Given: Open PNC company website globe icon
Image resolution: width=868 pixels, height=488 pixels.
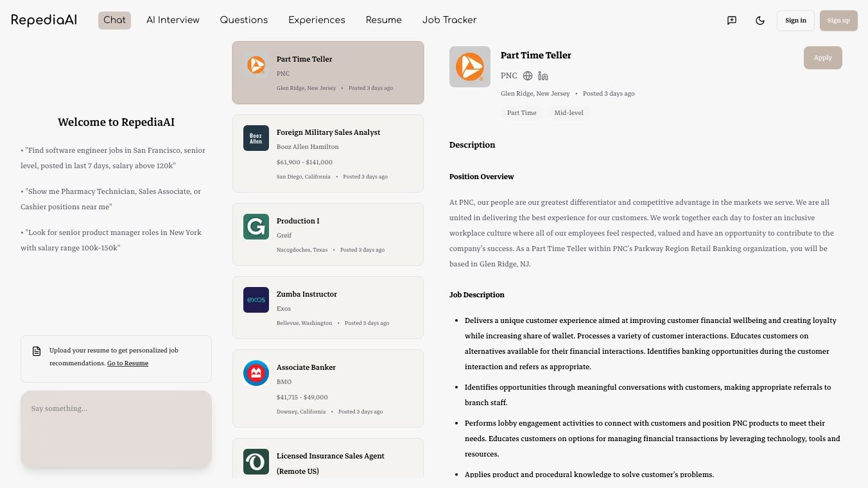Looking at the screenshot, I should click(x=528, y=76).
